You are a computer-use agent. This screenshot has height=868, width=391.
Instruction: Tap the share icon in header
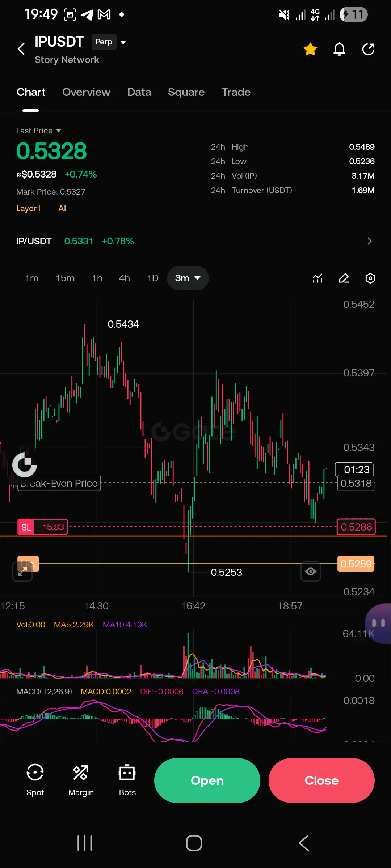[368, 49]
